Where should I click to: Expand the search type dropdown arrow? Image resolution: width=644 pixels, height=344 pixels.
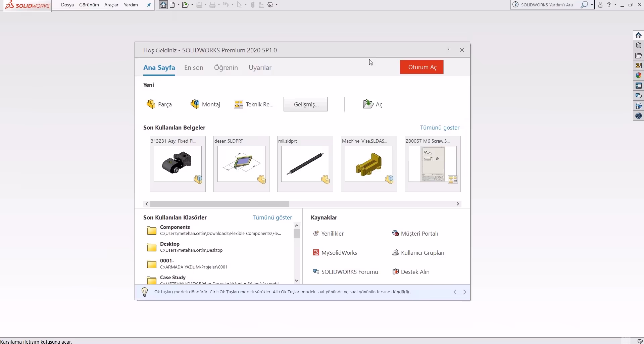pos(592,5)
